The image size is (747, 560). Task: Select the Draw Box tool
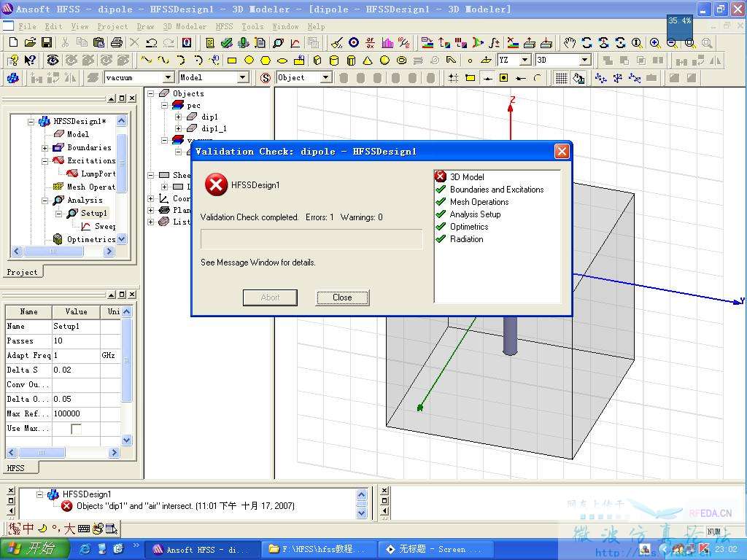tap(317, 60)
